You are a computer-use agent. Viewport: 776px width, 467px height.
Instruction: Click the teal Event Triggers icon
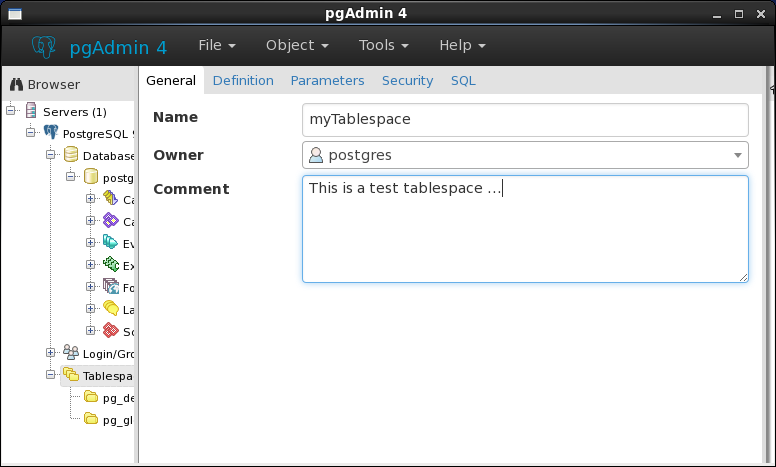pos(110,242)
